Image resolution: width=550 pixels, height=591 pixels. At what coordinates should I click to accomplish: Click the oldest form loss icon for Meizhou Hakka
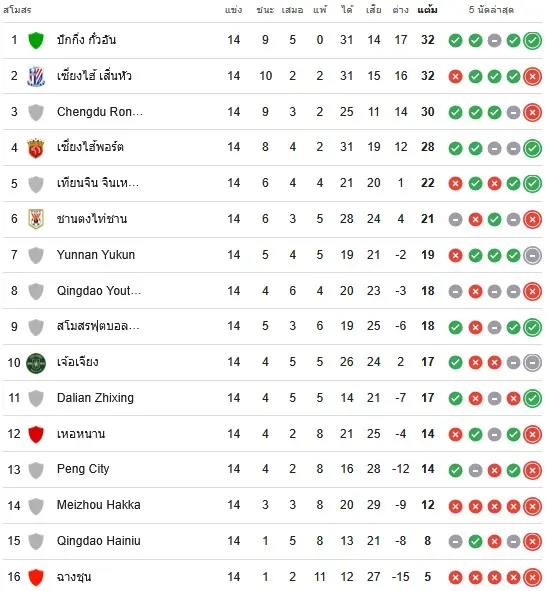pos(455,506)
